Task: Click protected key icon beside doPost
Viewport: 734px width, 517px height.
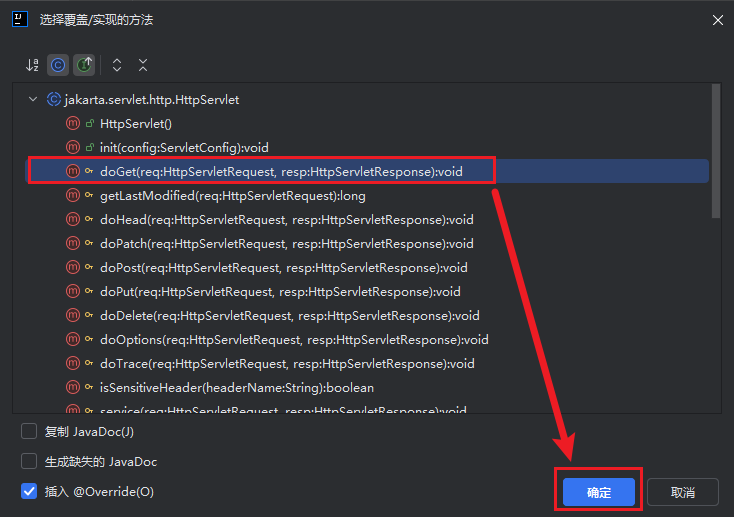Action: (x=89, y=267)
